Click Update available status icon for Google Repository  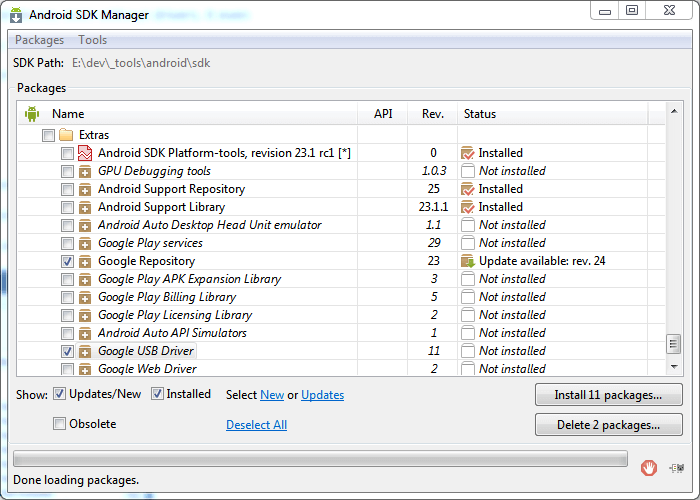[467, 261]
